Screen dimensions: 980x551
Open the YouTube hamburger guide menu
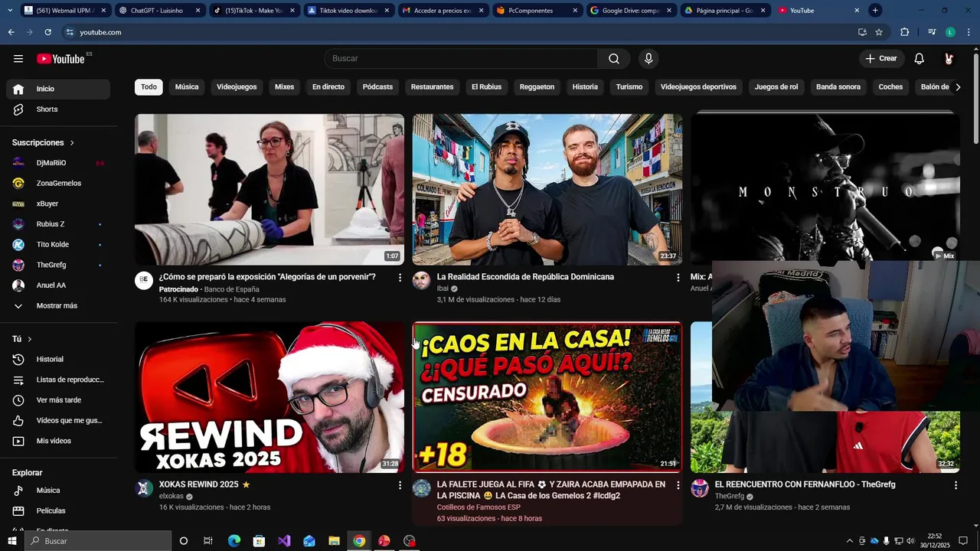[18, 59]
